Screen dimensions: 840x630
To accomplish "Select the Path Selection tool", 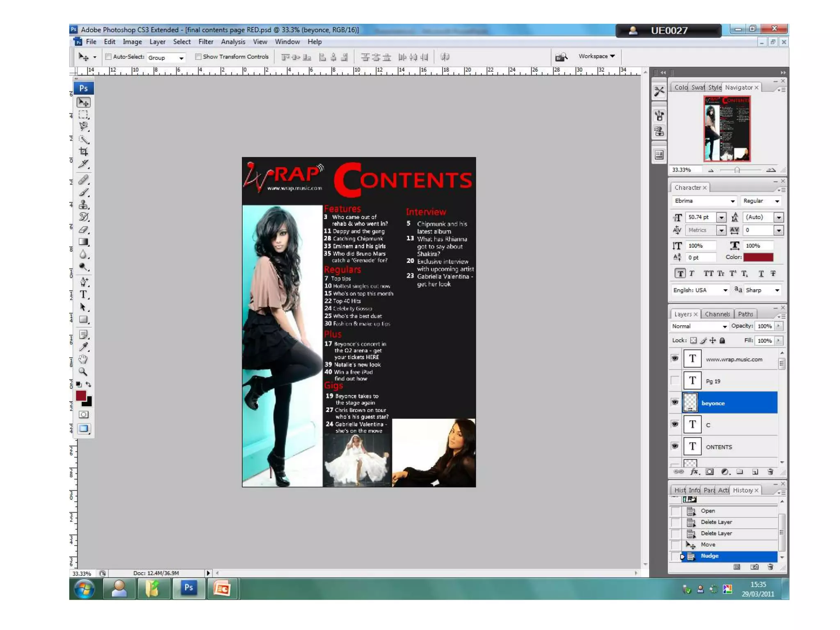I will coord(84,307).
